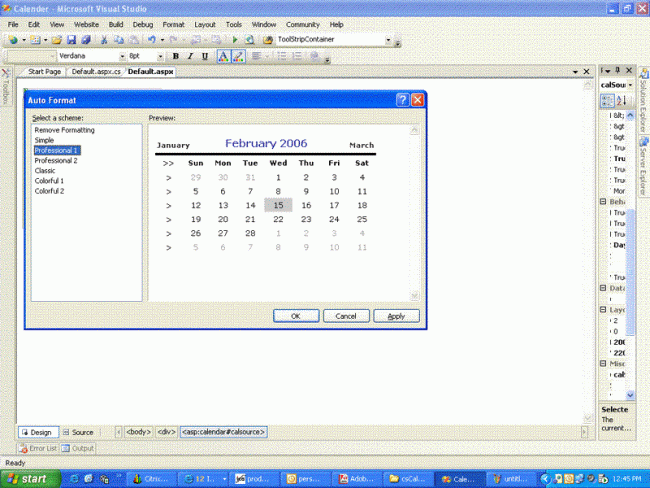Switch to Source view
This screenshot has width=650, height=488.
(x=78, y=432)
